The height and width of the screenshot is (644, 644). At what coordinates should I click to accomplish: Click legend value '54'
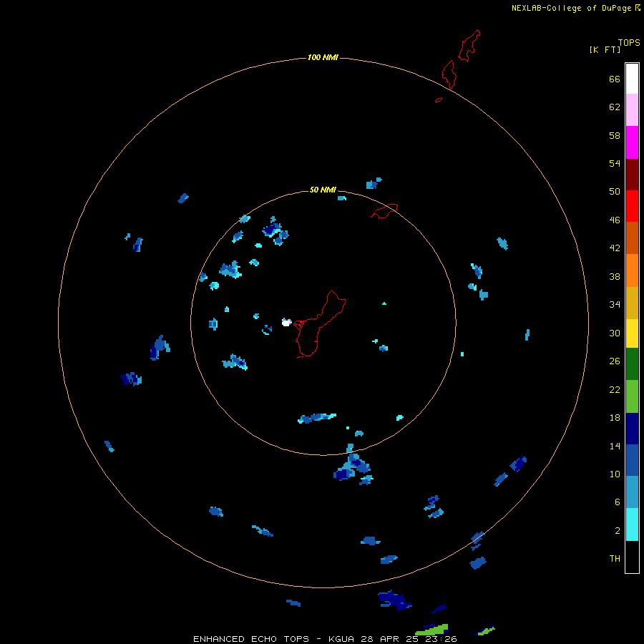[615, 163]
